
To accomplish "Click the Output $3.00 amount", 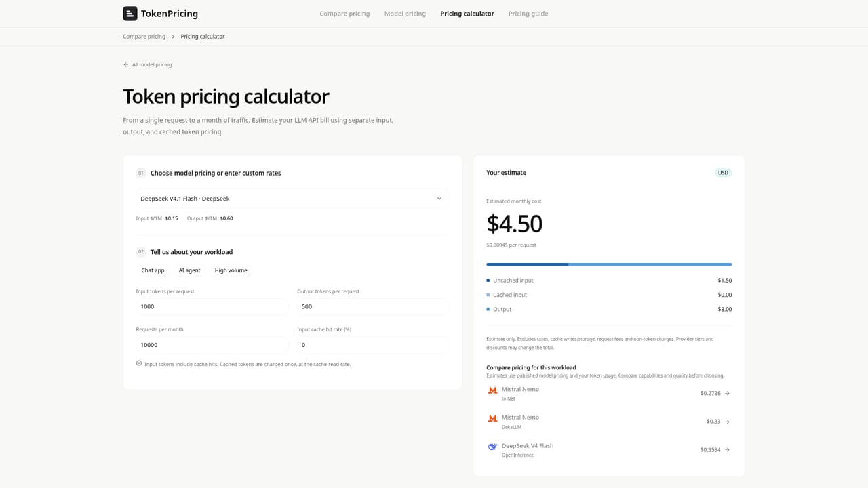I will (x=725, y=310).
